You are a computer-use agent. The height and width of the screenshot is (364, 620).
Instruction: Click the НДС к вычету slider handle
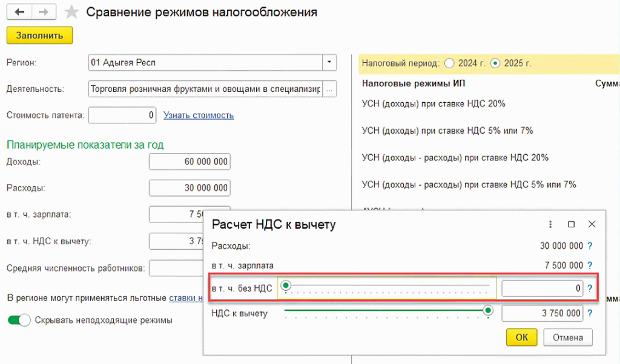click(488, 311)
